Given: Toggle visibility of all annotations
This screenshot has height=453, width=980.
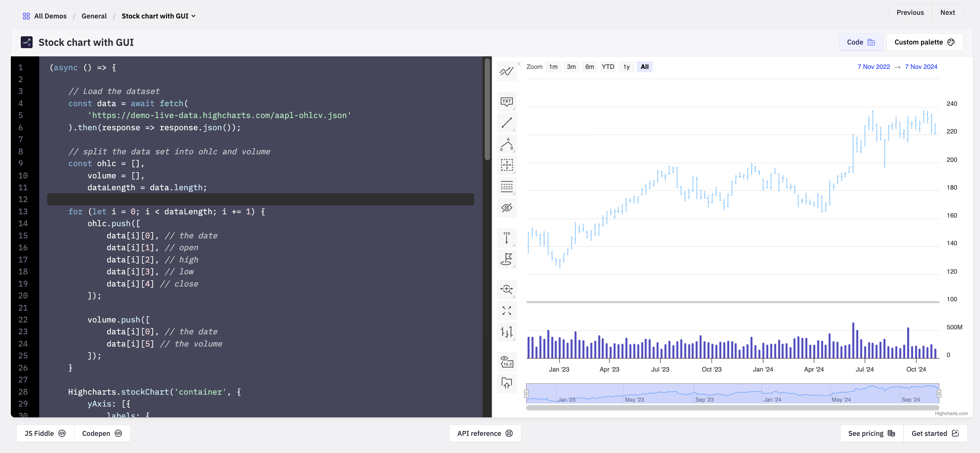Looking at the screenshot, I should point(506,208).
